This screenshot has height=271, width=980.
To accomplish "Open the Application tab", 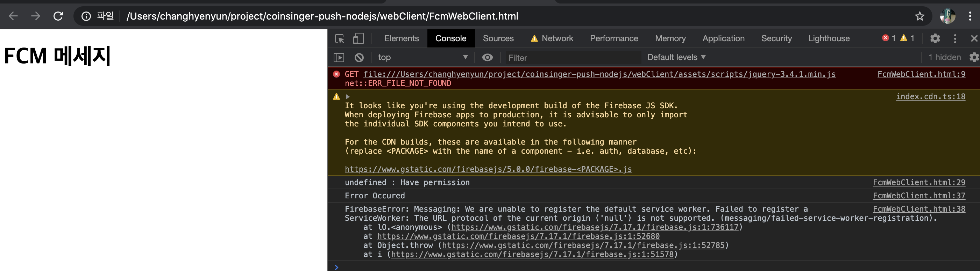I will (x=723, y=38).
